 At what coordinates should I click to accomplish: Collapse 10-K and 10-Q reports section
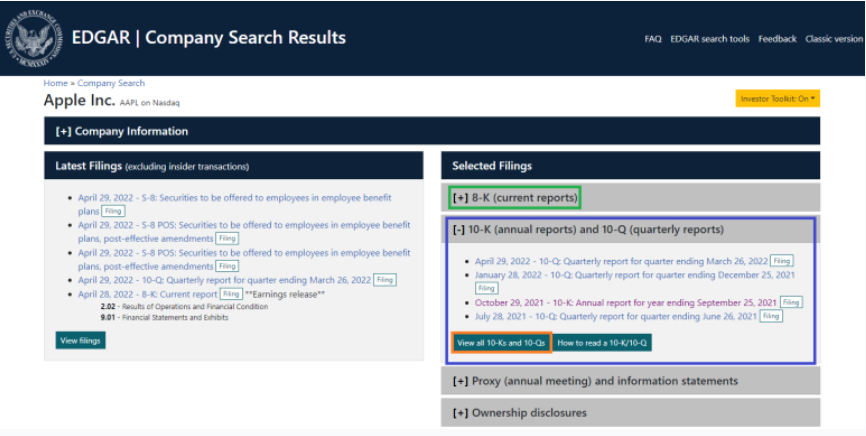point(630,229)
